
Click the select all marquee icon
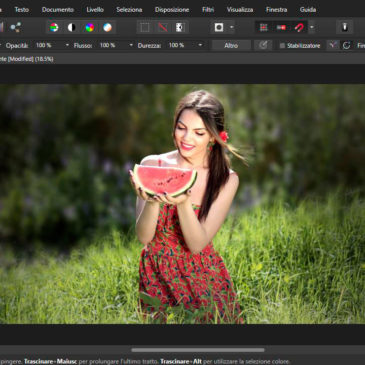pyautogui.click(x=145, y=27)
